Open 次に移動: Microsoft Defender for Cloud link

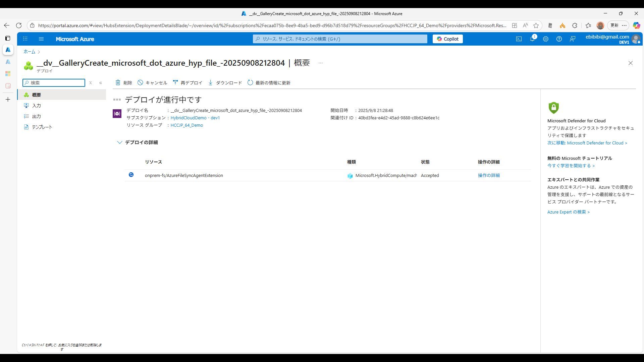(x=587, y=143)
